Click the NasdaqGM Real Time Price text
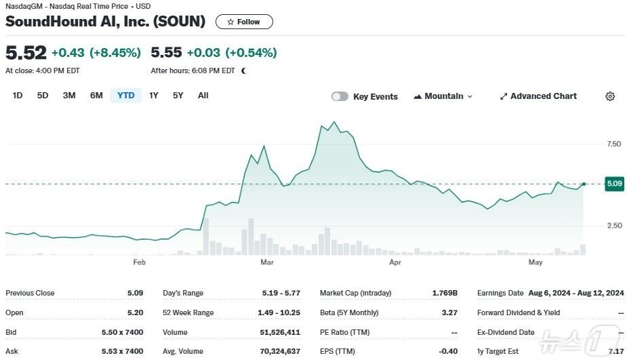This screenshot has height=364, width=627. pyautogui.click(x=78, y=6)
